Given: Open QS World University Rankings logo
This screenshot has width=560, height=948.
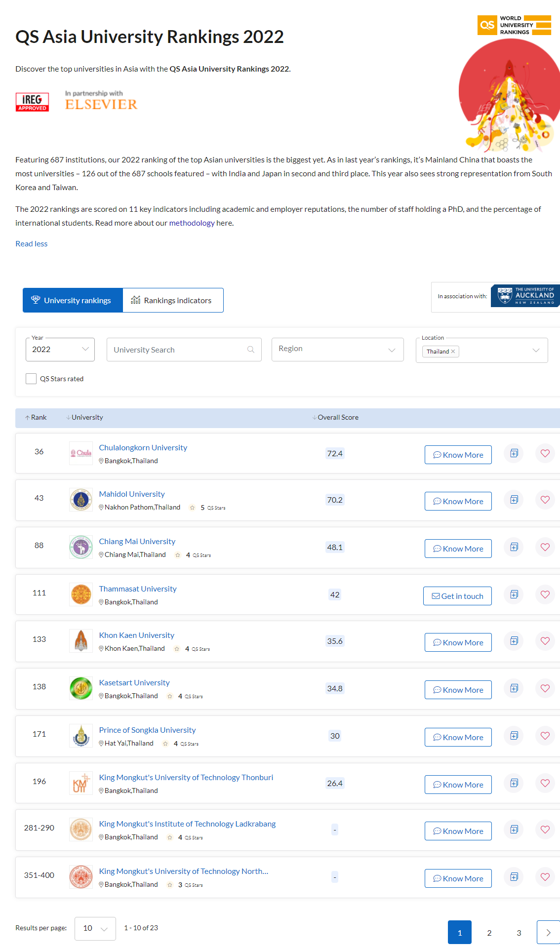Looking at the screenshot, I should 514,25.
